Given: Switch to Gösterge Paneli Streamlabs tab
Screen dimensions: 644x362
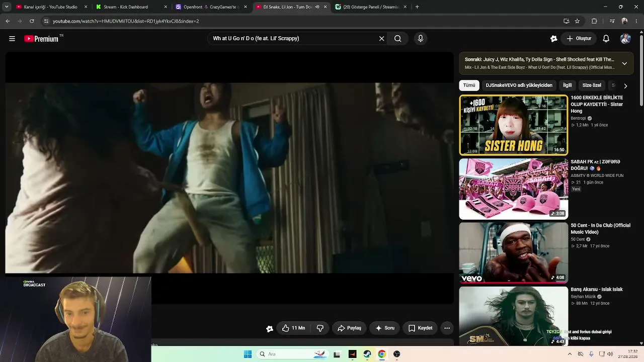Looking at the screenshot, I should pyautogui.click(x=370, y=7).
